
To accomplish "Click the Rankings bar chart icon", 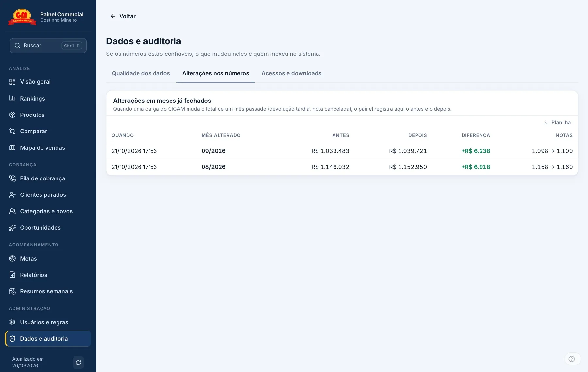I will click(12, 98).
